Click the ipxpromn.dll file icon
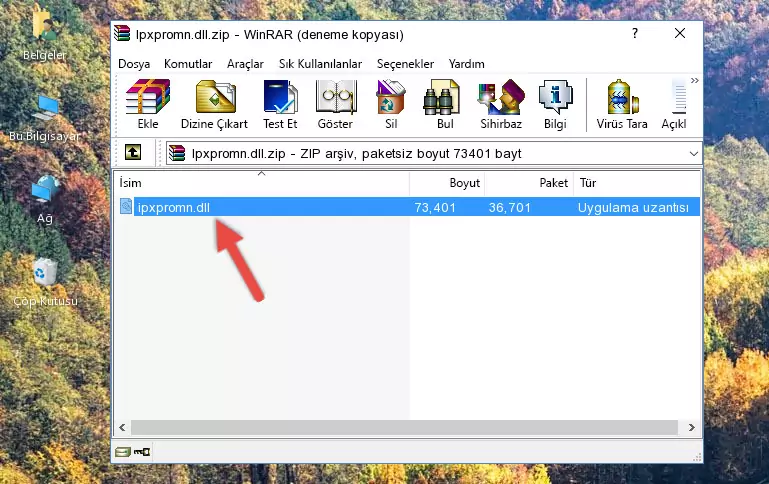Viewport: 769px width, 484px height. click(x=126, y=207)
